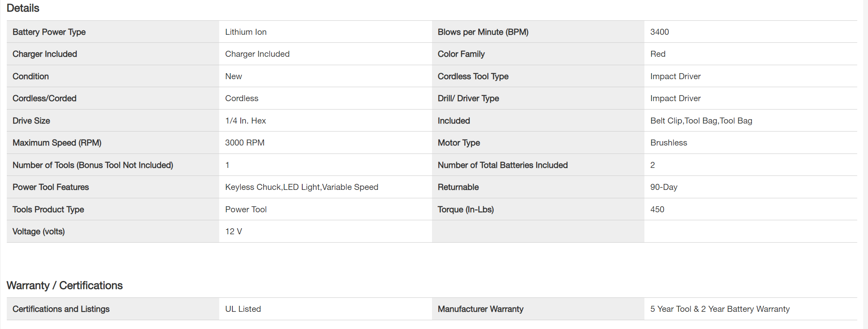
Task: Select the 90-Day returnable value
Action: pyautogui.click(x=664, y=187)
